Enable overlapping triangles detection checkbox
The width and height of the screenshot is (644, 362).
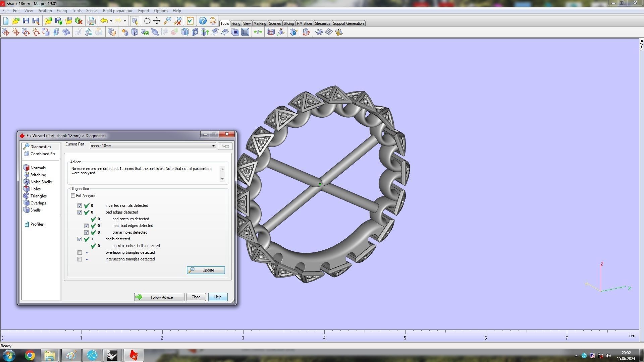(79, 253)
